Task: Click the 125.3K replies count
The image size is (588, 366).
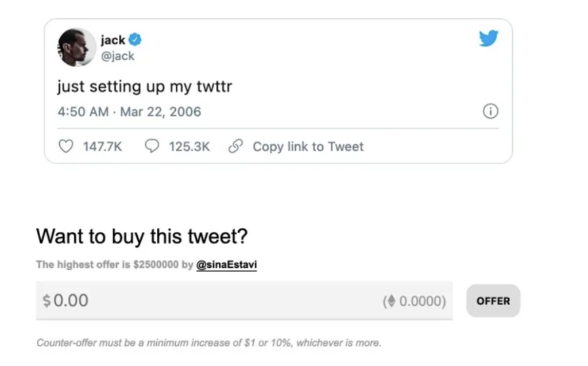Action: pos(189,147)
